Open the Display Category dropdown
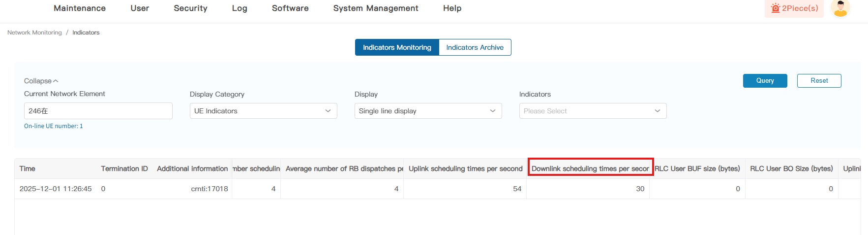Viewport: 868px width, 235px height. (263, 111)
